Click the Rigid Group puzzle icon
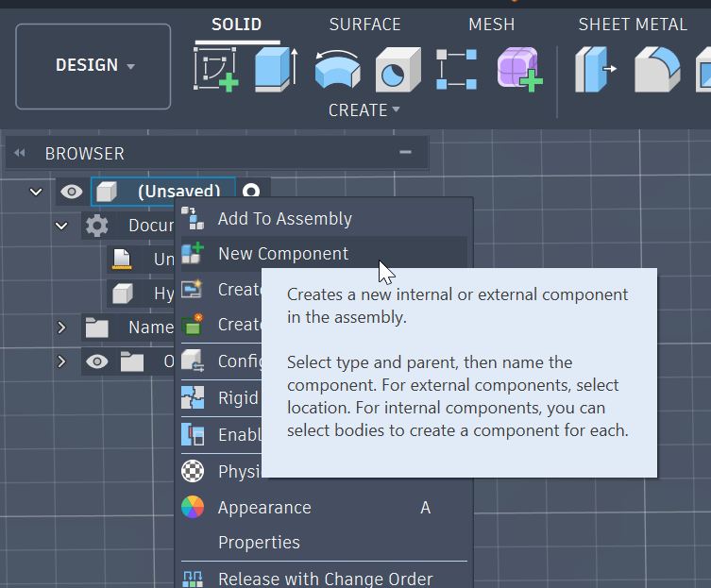 [x=193, y=397]
